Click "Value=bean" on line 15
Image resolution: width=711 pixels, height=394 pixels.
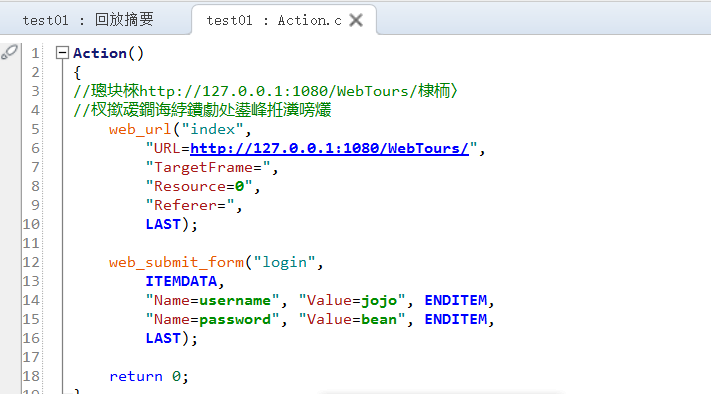(x=352, y=320)
